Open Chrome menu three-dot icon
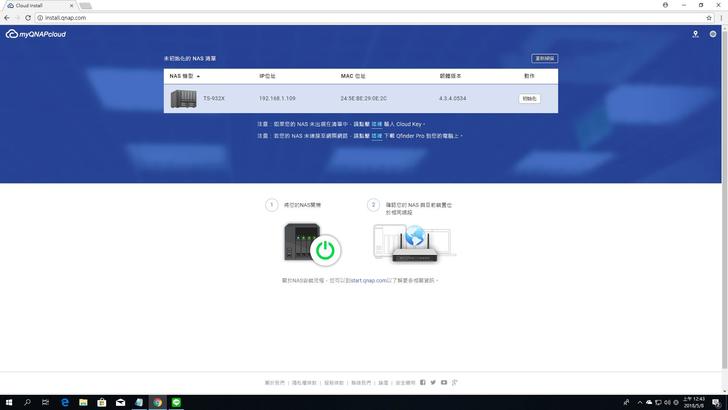 pyautogui.click(x=721, y=18)
